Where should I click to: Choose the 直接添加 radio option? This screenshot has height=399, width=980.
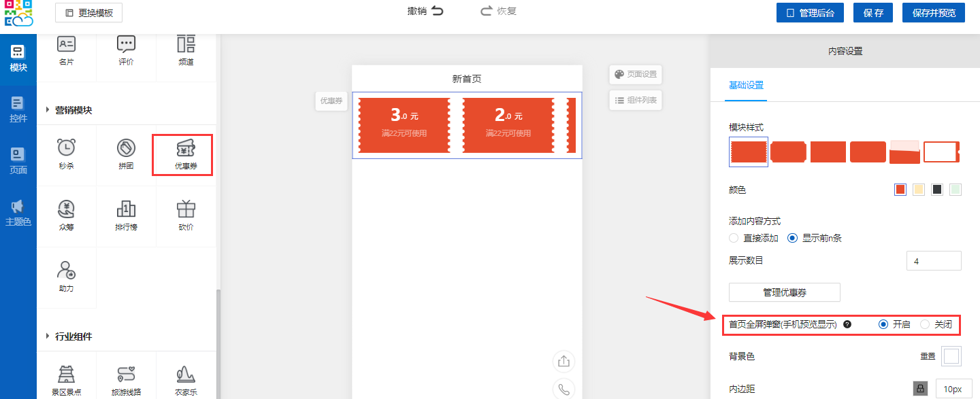[x=734, y=238]
